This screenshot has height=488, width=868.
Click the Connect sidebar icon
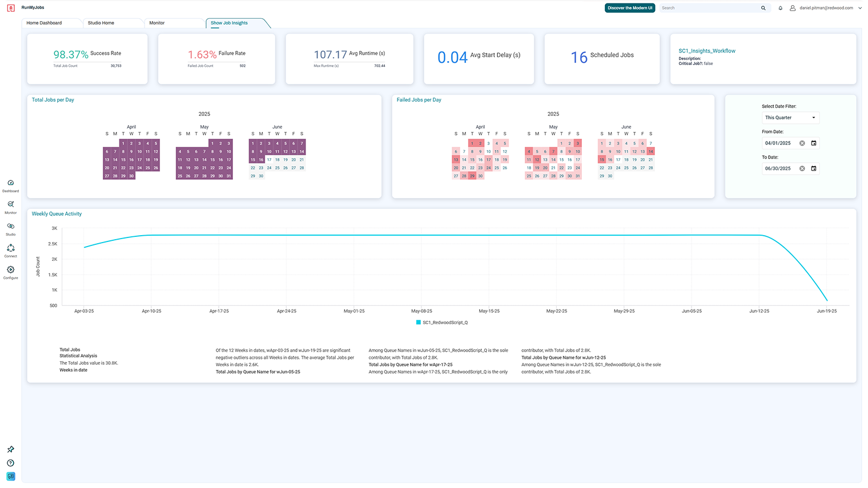click(x=10, y=249)
